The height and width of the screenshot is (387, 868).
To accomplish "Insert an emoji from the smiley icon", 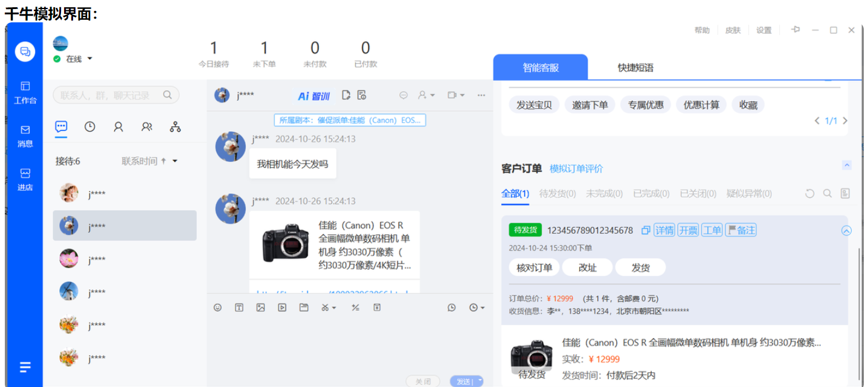I will click(x=218, y=307).
